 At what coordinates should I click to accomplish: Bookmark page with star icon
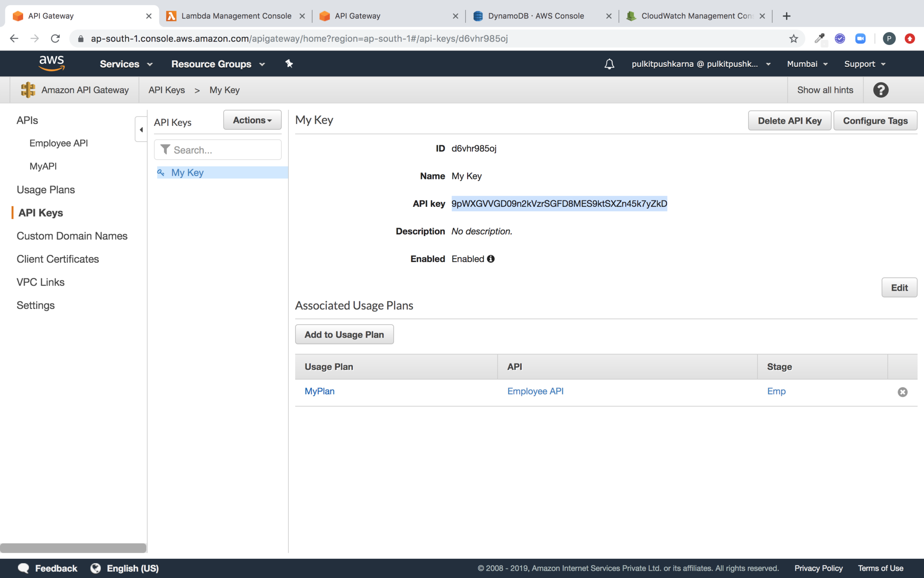pyautogui.click(x=794, y=39)
